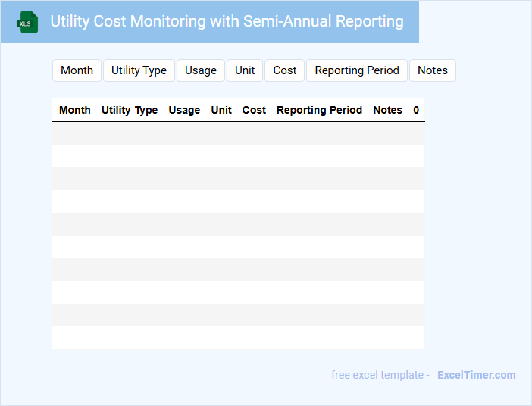Select the Utility Type tag button
The height and width of the screenshot is (406, 532).
[x=139, y=70]
